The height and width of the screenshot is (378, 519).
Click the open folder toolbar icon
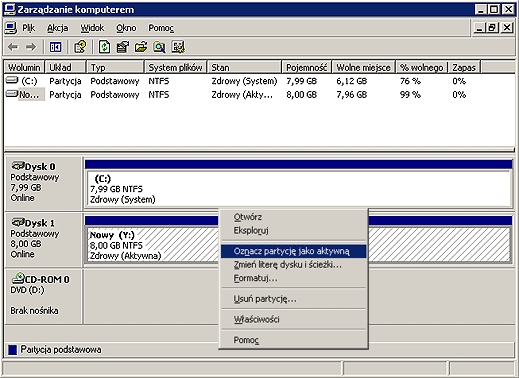[x=141, y=47]
